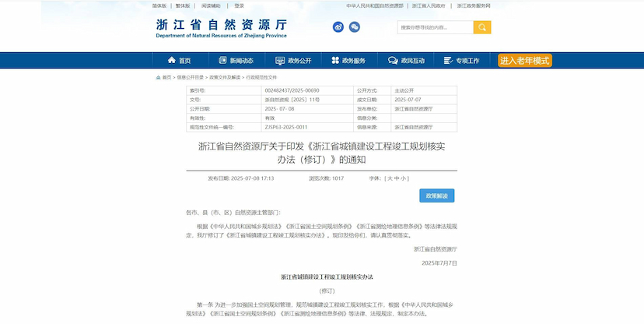Switch to 简体版 language
This screenshot has width=644, height=324.
pyautogui.click(x=159, y=5)
